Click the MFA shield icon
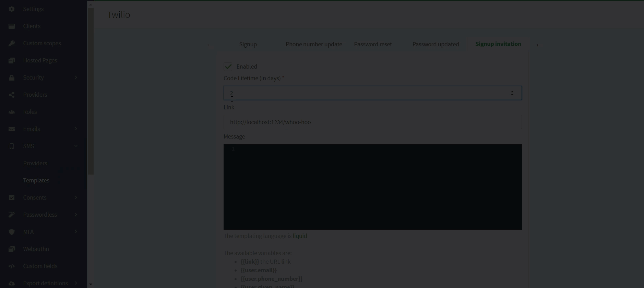644x288 pixels. click(x=12, y=232)
